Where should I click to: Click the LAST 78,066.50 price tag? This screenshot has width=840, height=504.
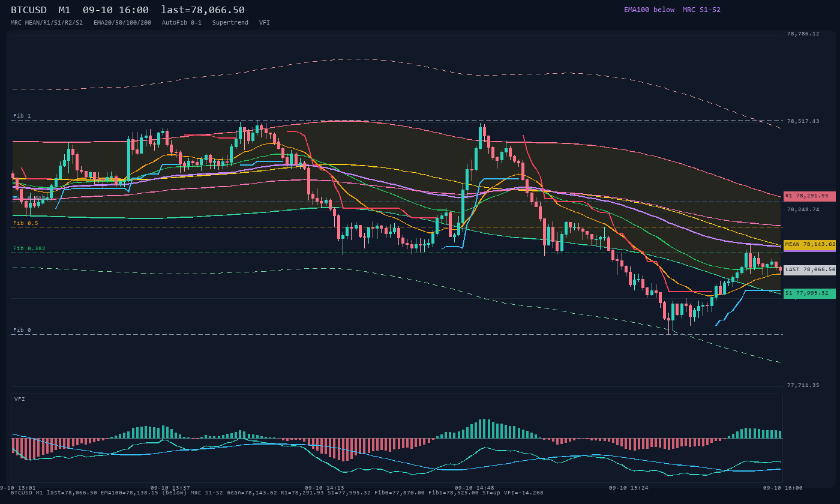[x=809, y=270]
